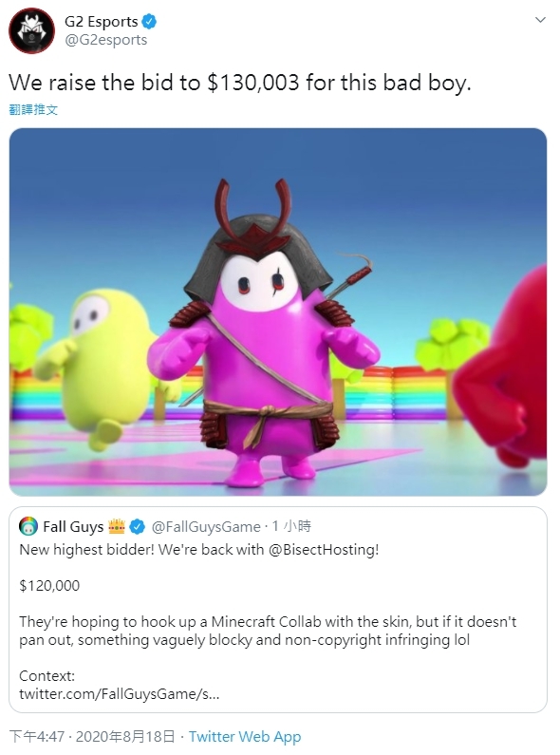The height and width of the screenshot is (755, 560).
Task: Click the quoted tweet time '1 小時'
Action: point(291,526)
